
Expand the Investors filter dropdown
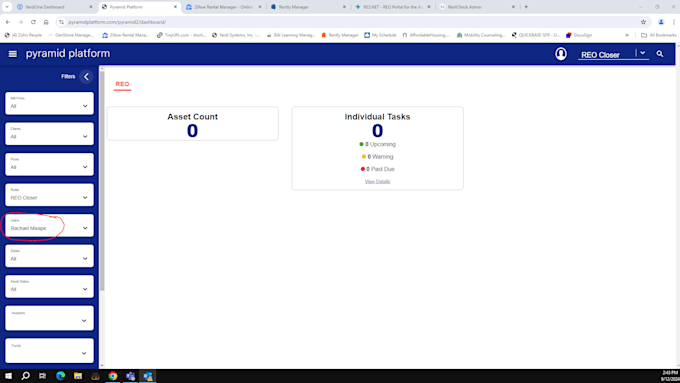pos(49,318)
